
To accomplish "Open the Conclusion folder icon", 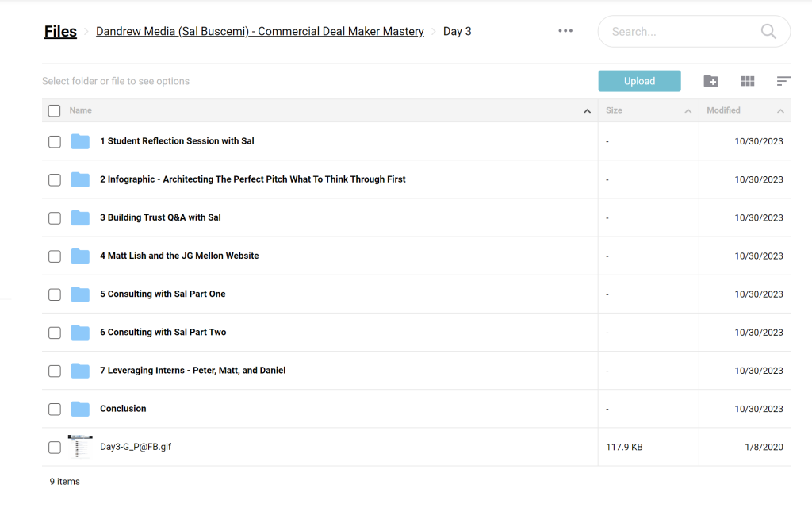I will [80, 409].
